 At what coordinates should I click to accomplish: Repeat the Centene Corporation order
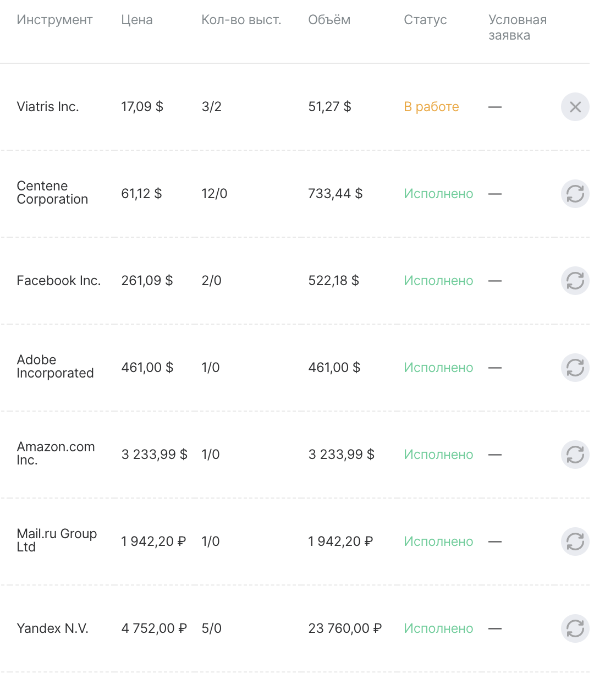[575, 194]
